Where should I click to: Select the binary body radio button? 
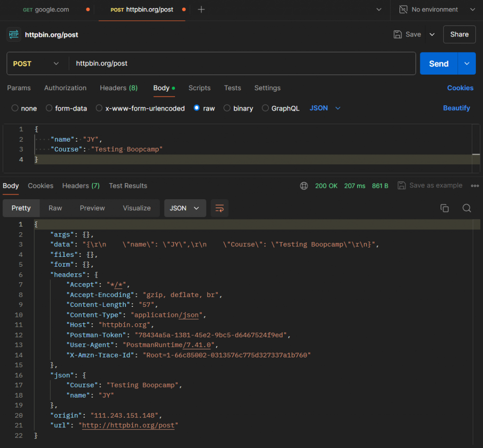tap(227, 108)
